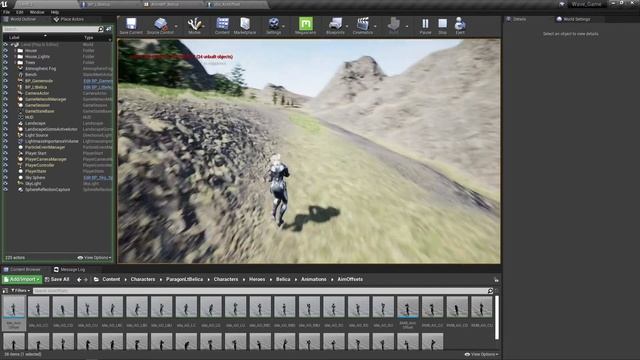Click the green Megascans toolbar icon
Image resolution: width=640 pixels, height=360 pixels.
coord(305,24)
